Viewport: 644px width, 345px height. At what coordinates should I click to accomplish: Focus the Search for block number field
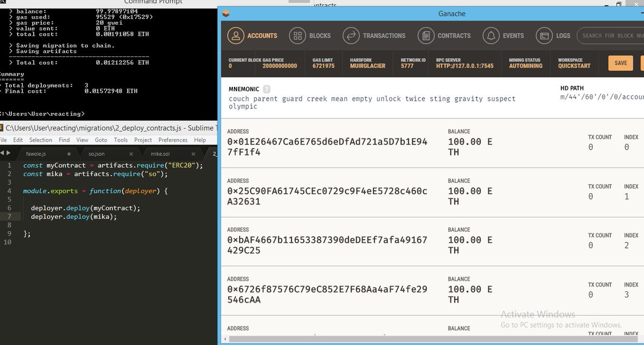(x=610, y=35)
